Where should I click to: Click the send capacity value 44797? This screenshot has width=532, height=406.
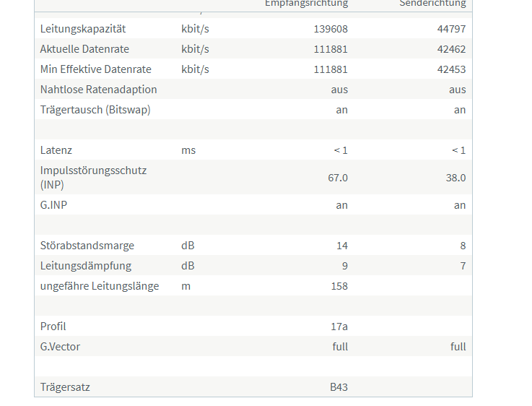pyautogui.click(x=451, y=29)
